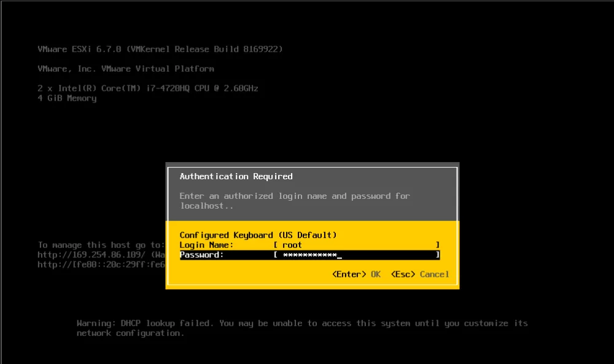Click the IPv6 http://[fe80:: management URL

point(101,265)
